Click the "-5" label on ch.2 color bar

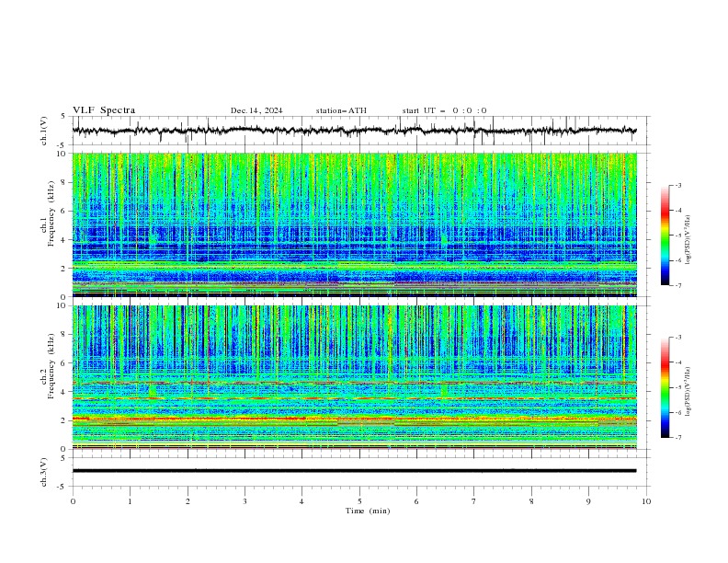point(678,387)
